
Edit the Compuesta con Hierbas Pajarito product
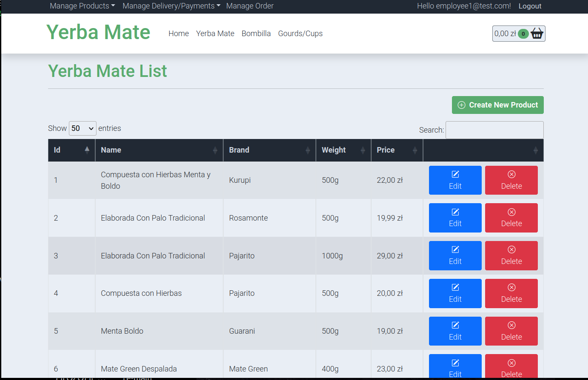click(455, 293)
